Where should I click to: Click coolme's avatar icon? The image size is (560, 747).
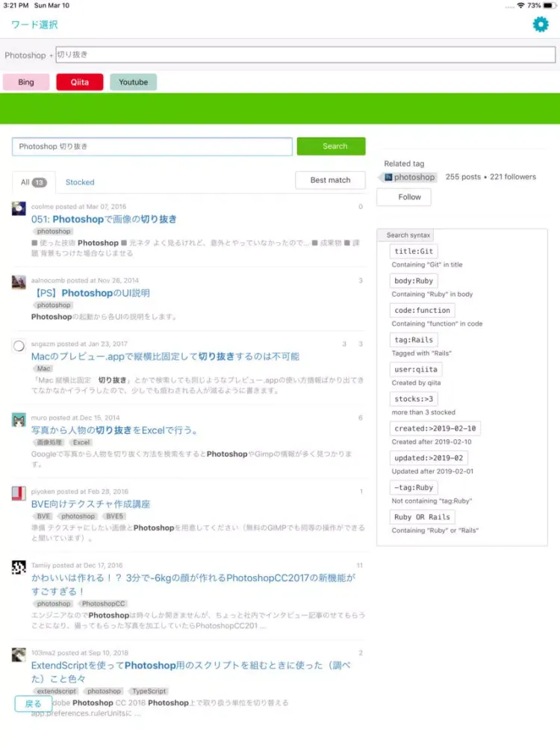[19, 208]
